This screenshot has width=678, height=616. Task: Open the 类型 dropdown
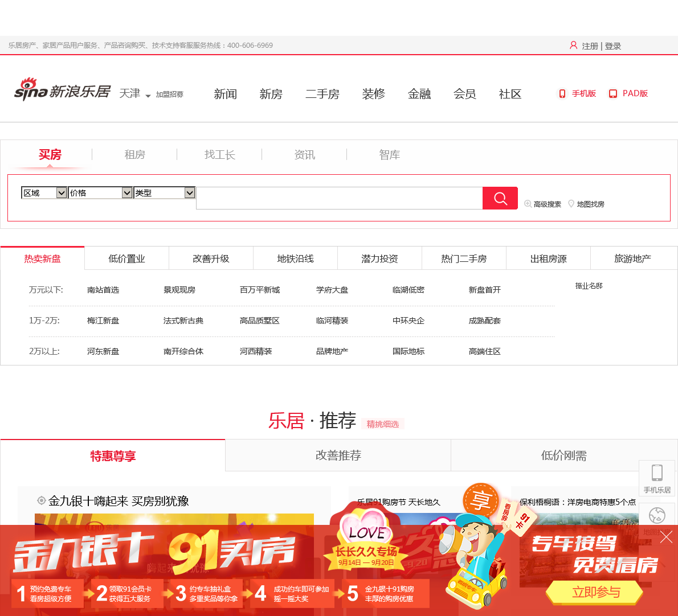[x=164, y=192]
